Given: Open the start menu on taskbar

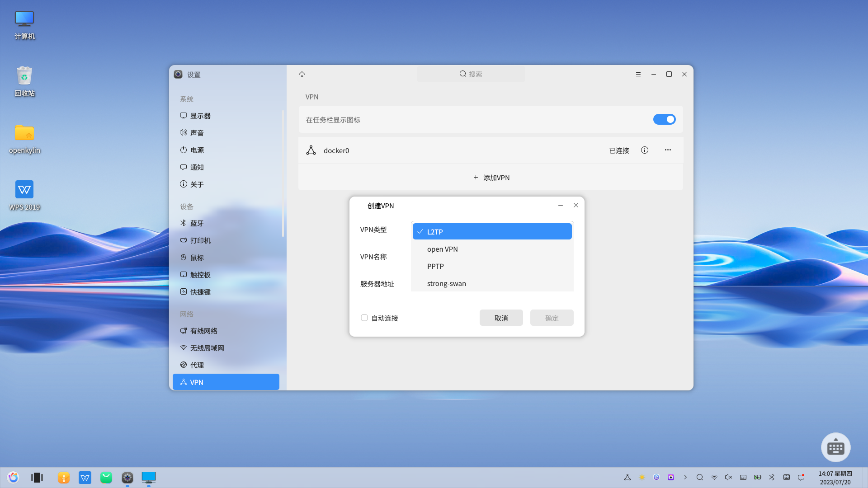Looking at the screenshot, I should [13, 477].
